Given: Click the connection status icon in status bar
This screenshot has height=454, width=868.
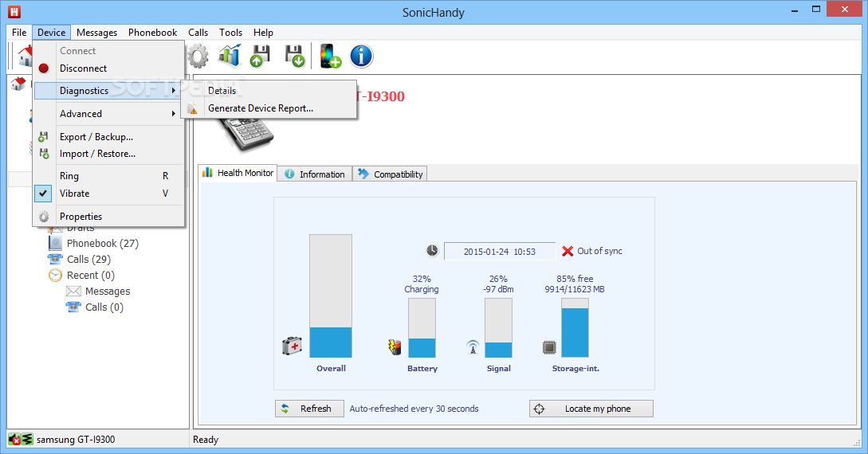Looking at the screenshot, I should coord(21,440).
